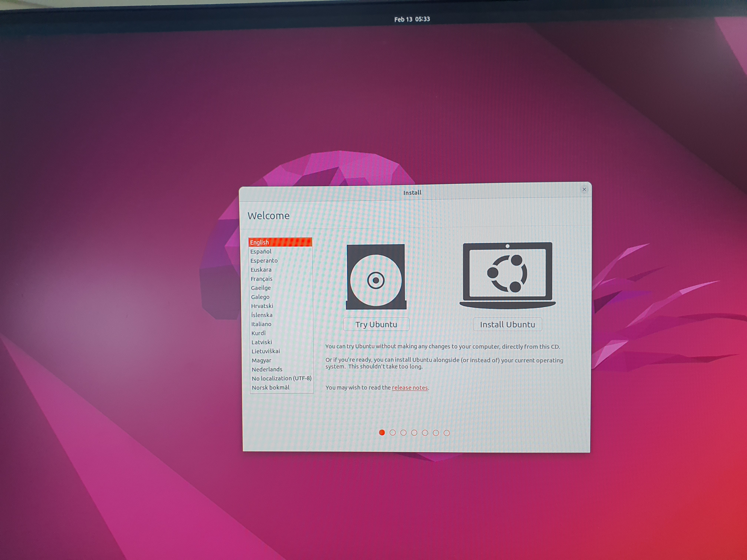Pick Nederlands from the language list
This screenshot has height=560, width=747.
(x=282, y=370)
